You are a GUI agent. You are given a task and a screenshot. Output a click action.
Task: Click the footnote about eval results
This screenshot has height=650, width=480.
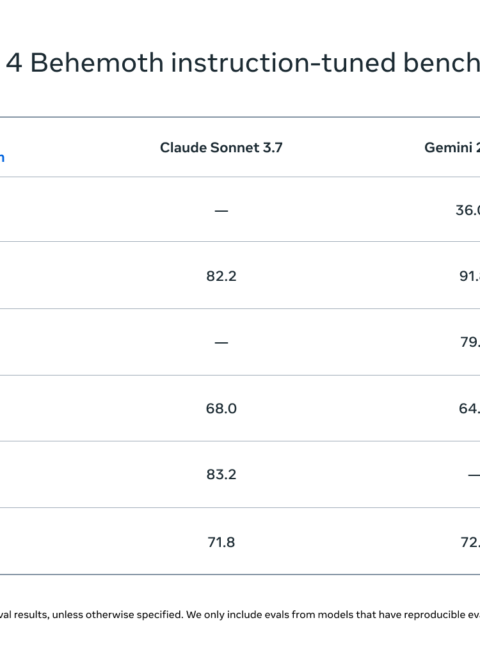click(x=240, y=614)
